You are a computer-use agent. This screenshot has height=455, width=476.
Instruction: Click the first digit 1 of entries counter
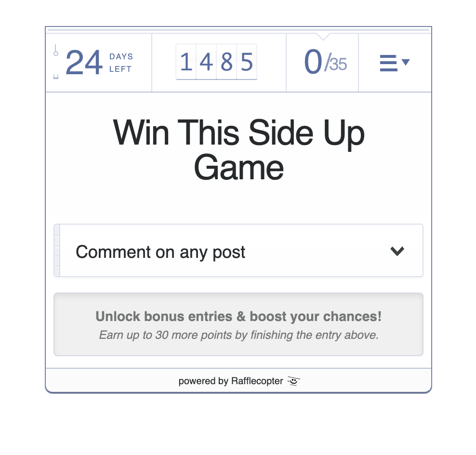tap(186, 62)
